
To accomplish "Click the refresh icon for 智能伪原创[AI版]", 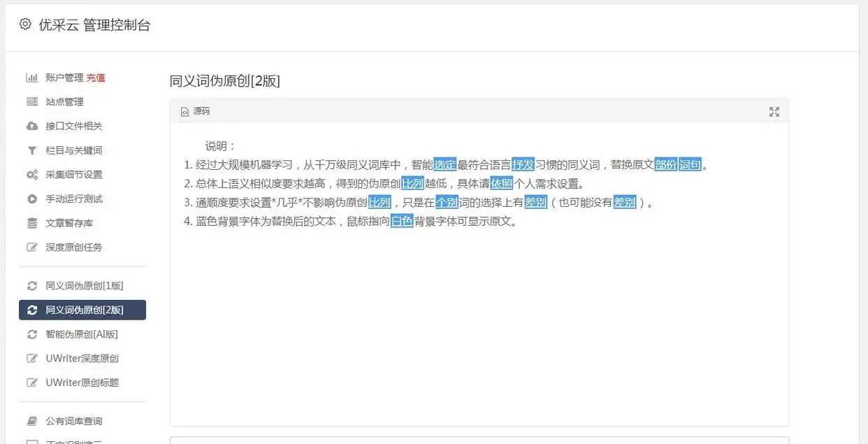I will (32, 334).
